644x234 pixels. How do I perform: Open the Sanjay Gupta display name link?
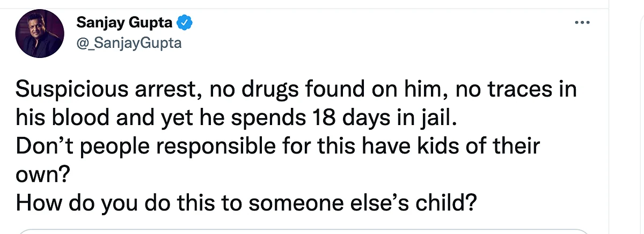(125, 23)
